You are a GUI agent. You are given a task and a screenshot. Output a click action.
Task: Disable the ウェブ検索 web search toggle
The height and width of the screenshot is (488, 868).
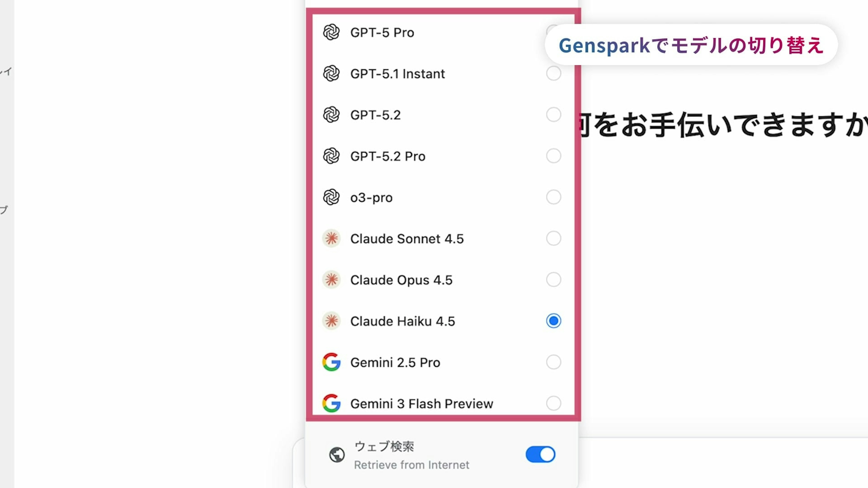540,455
